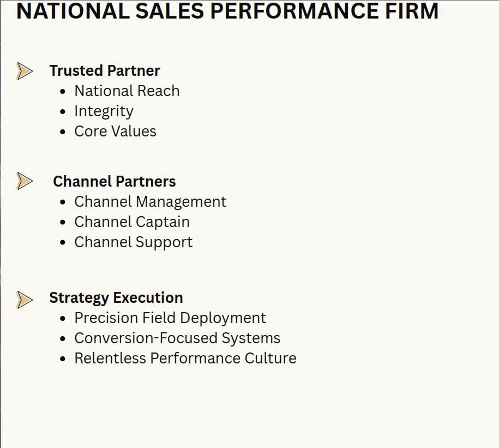The height and width of the screenshot is (448, 499).
Task: Click the bullet dot before Channel Captain
Action: (x=63, y=222)
